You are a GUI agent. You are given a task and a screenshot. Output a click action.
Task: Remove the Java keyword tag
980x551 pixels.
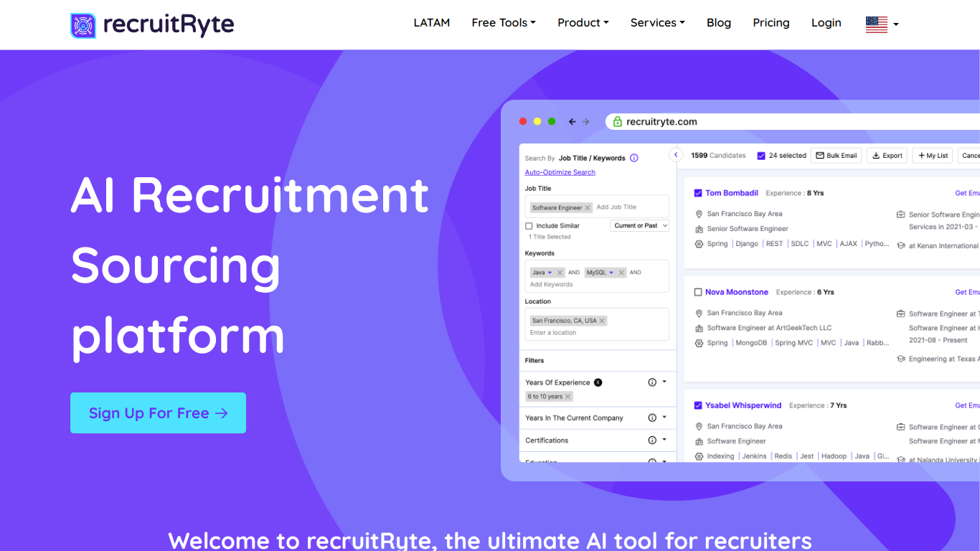click(x=560, y=273)
